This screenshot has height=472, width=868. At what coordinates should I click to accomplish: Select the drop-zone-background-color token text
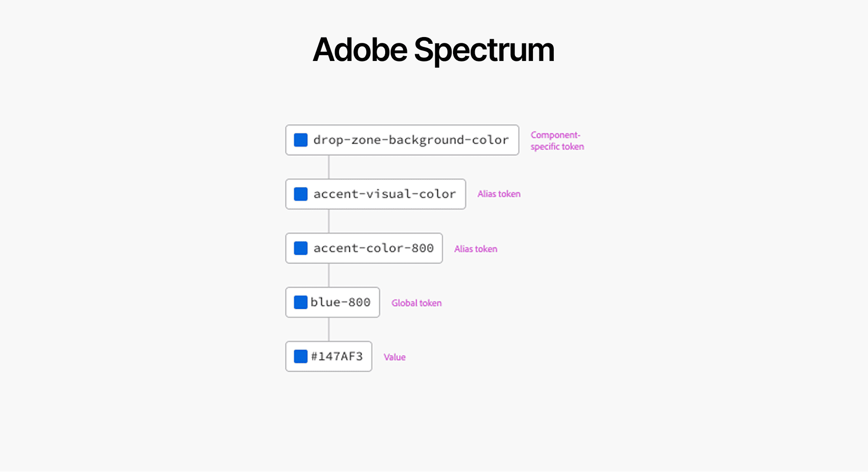tap(411, 140)
